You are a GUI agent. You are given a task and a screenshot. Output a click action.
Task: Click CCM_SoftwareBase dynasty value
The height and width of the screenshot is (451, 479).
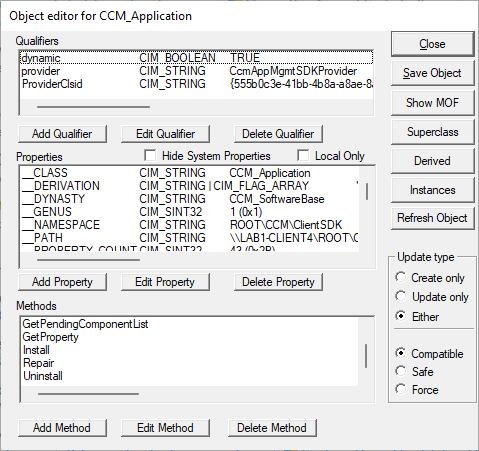[x=277, y=199]
